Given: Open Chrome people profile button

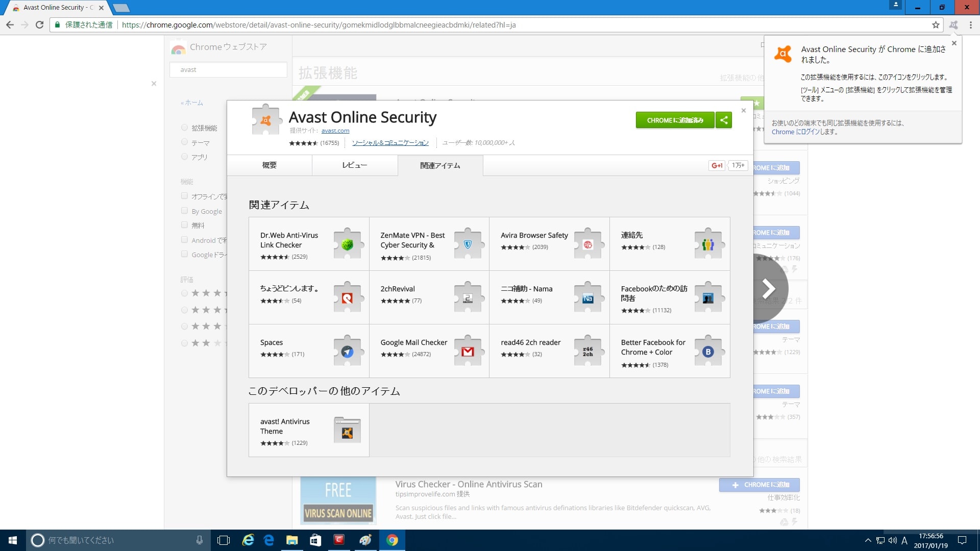Looking at the screenshot, I should (896, 5).
